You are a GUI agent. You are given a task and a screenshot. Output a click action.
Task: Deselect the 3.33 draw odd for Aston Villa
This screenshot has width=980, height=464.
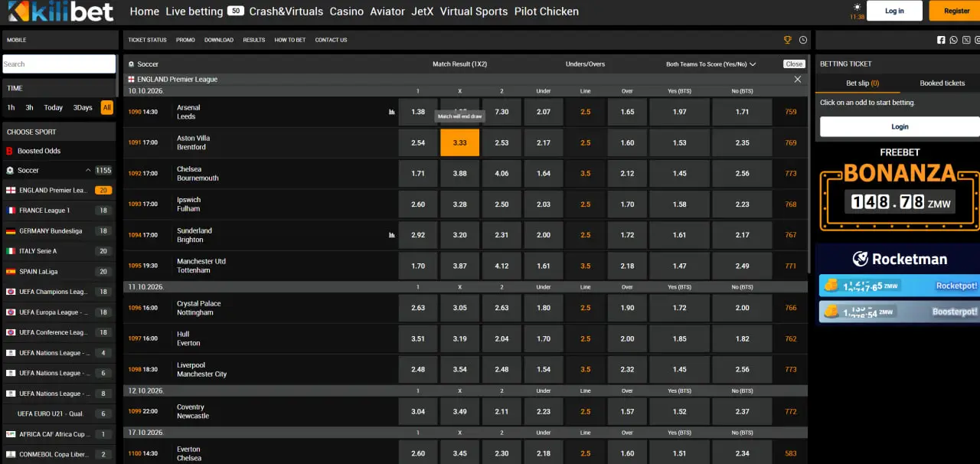(x=460, y=142)
